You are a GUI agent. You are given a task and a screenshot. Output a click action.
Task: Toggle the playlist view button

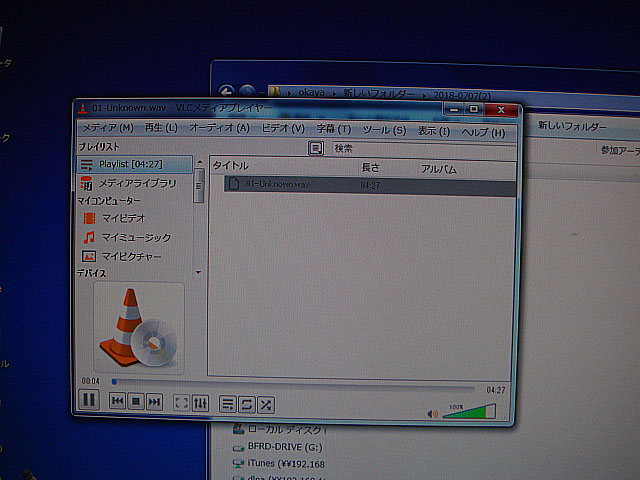[x=227, y=403]
